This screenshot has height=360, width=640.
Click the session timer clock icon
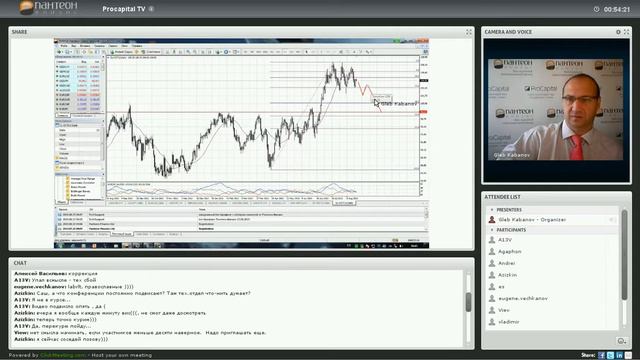[596, 9]
